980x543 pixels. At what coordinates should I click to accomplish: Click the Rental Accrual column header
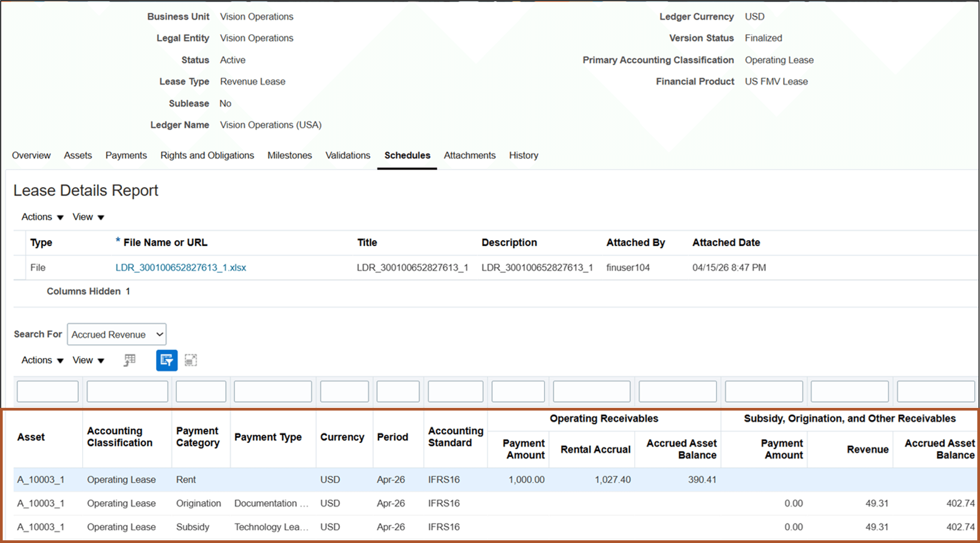pyautogui.click(x=595, y=449)
